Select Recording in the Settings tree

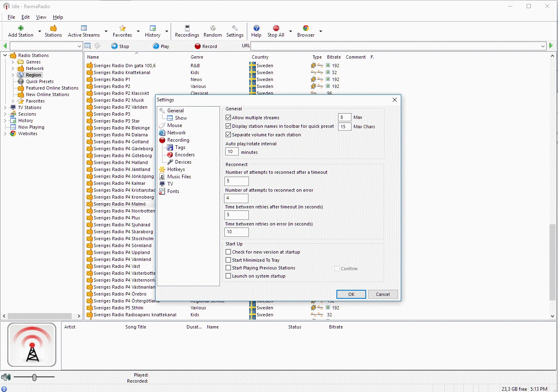[174, 140]
